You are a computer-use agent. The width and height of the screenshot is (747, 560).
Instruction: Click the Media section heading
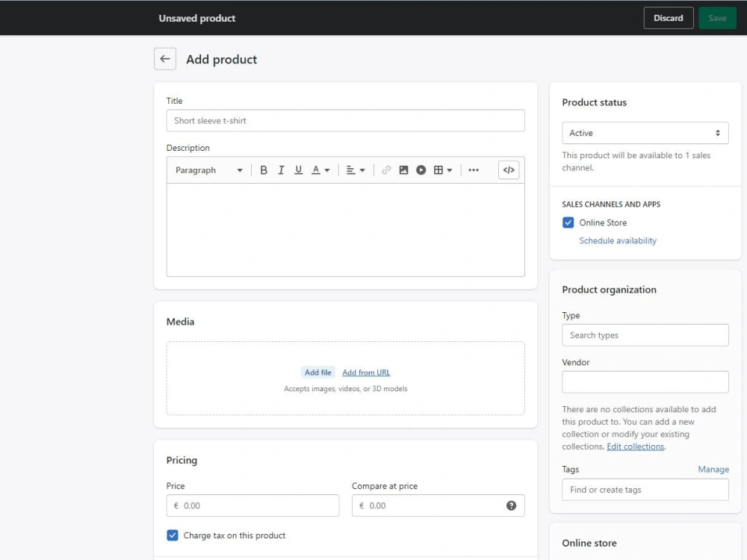pyautogui.click(x=180, y=321)
